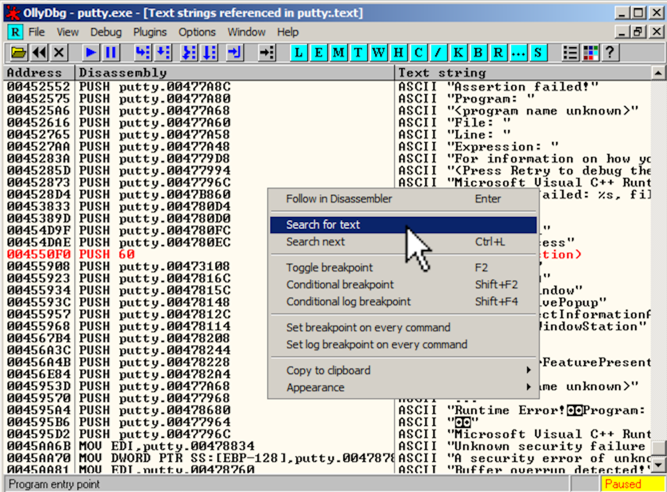
Task: Show Executable modules with E button
Action: (x=319, y=53)
